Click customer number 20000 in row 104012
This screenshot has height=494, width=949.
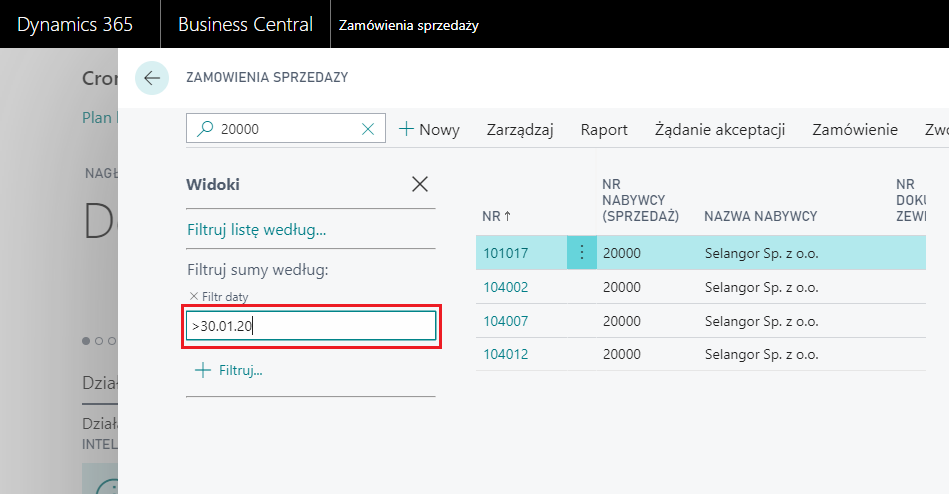click(x=622, y=354)
